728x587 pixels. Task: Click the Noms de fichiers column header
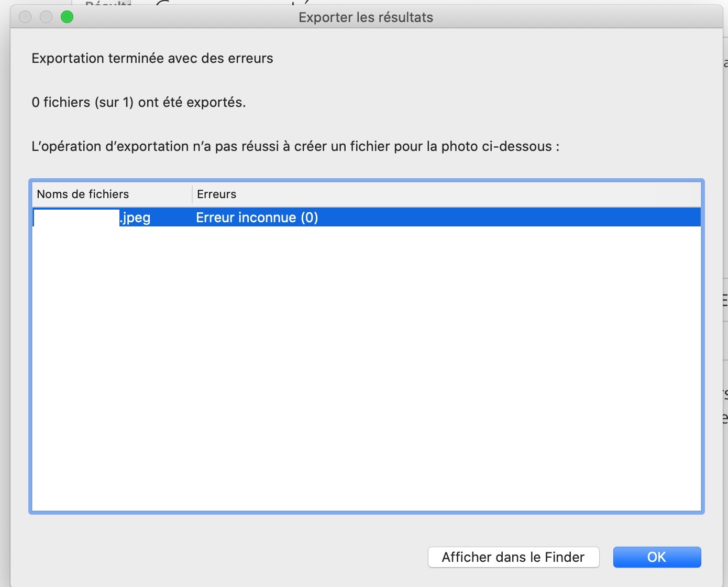[x=83, y=194]
